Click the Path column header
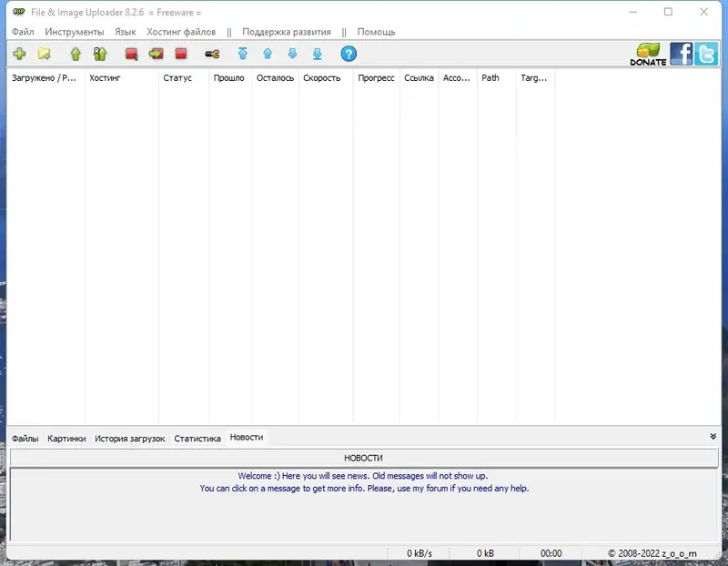Viewport: 728px width, 566px height. click(497, 78)
